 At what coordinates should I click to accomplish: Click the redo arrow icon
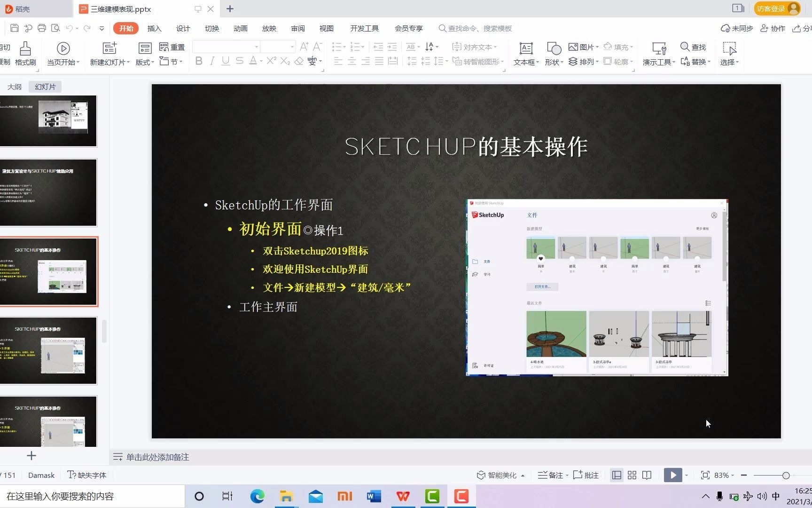click(x=87, y=28)
